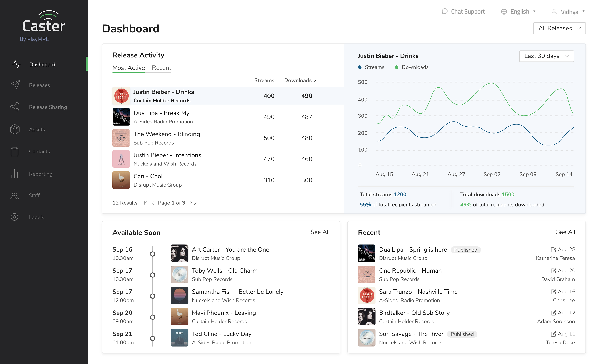
Task: Click Ted Cline Lucky Day cover thumbnail
Action: click(180, 338)
